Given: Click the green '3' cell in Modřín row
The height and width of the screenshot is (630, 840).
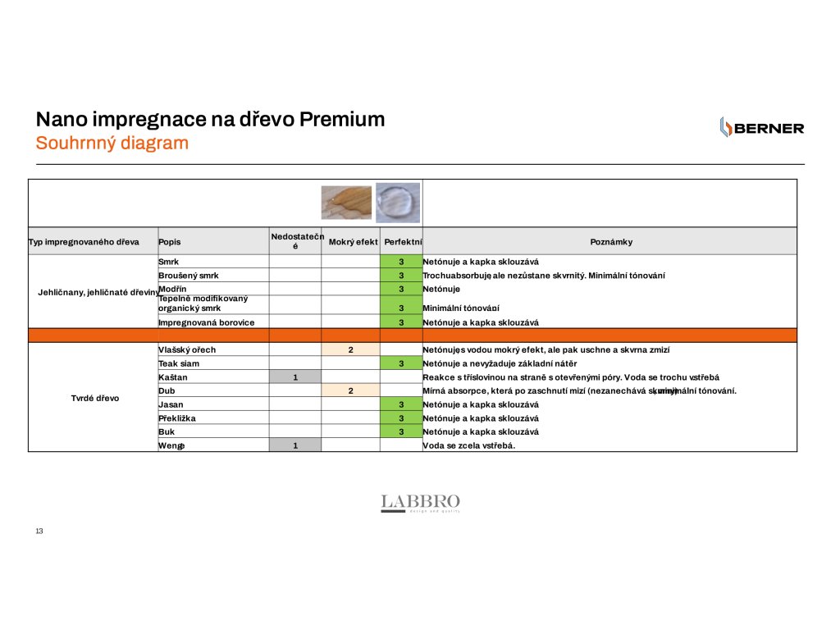Looking at the screenshot, I should click(401, 289).
